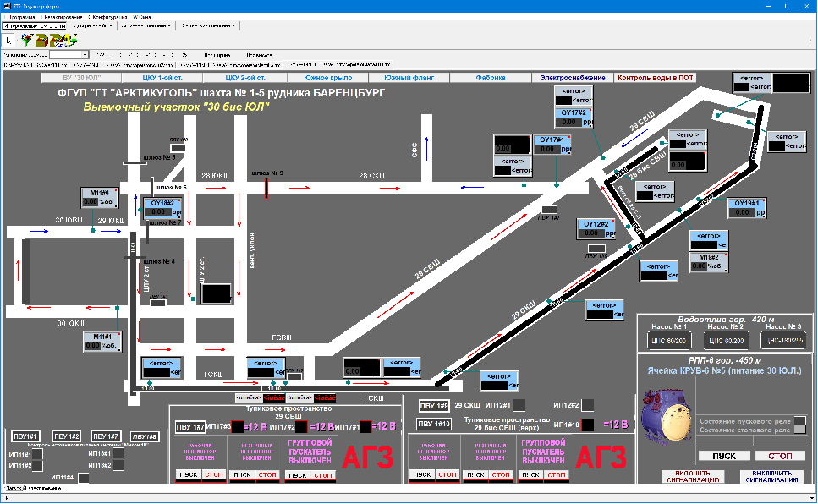Image resolution: width=818 pixels, height=504 pixels.
Task: Click the ИП11#1 power indicator square
Action: (37, 454)
